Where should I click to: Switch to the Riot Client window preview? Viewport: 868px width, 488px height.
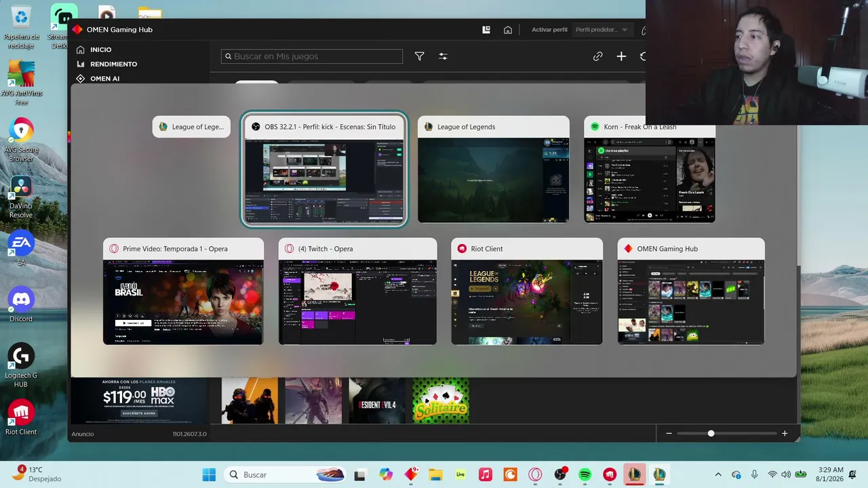tap(527, 291)
